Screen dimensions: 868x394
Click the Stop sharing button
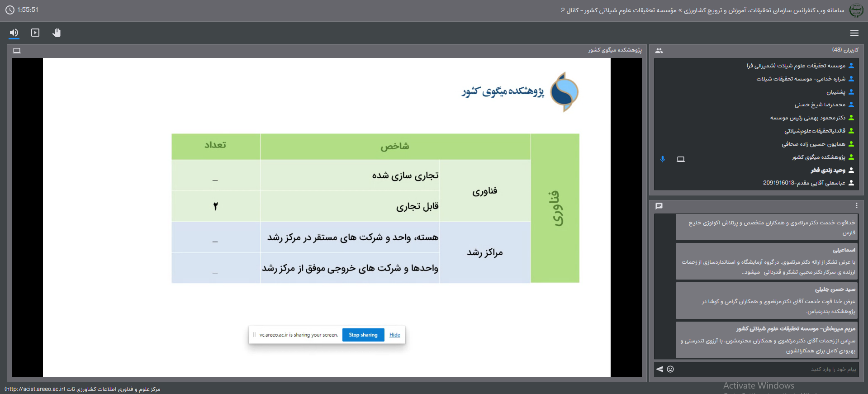coord(363,335)
